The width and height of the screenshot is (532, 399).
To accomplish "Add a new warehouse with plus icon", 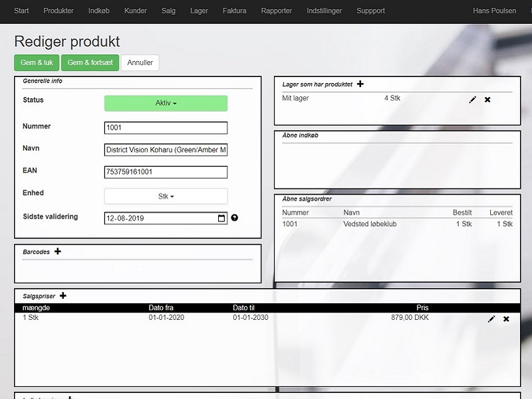I will (x=360, y=84).
